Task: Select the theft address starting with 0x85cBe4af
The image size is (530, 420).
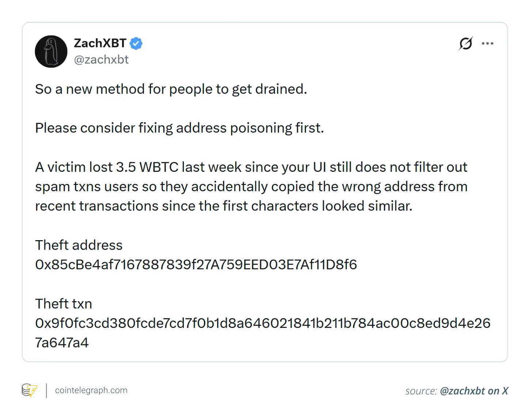Action: [x=196, y=264]
